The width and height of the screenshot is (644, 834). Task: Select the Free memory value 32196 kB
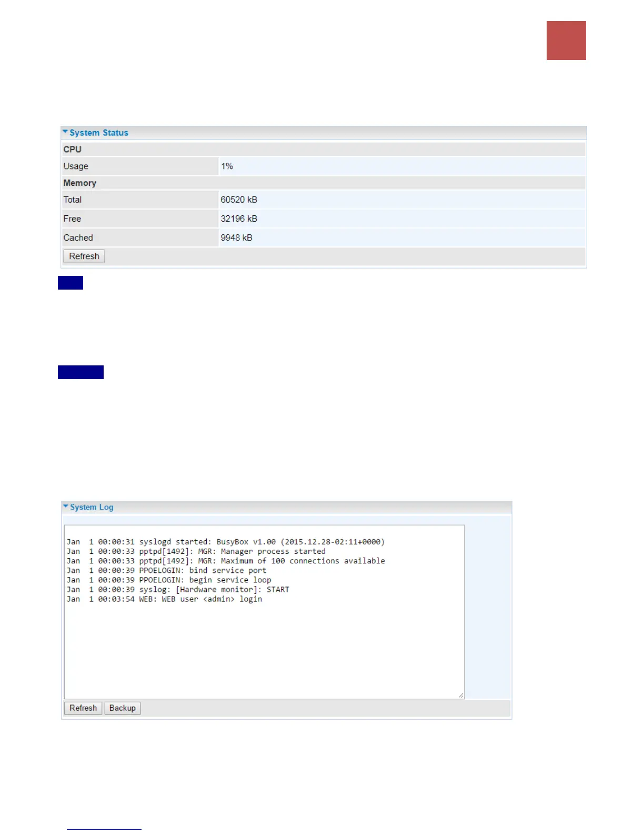(239, 219)
